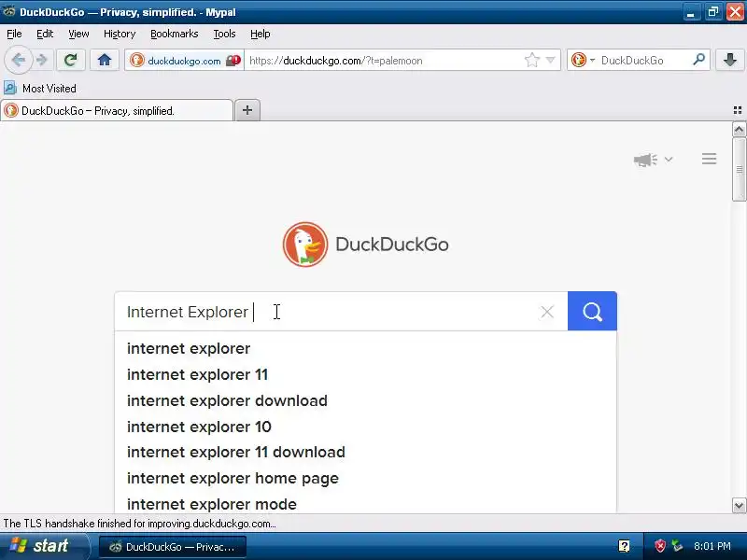Click the red security warning icon in address bar
The height and width of the screenshot is (560, 747).
(x=233, y=61)
